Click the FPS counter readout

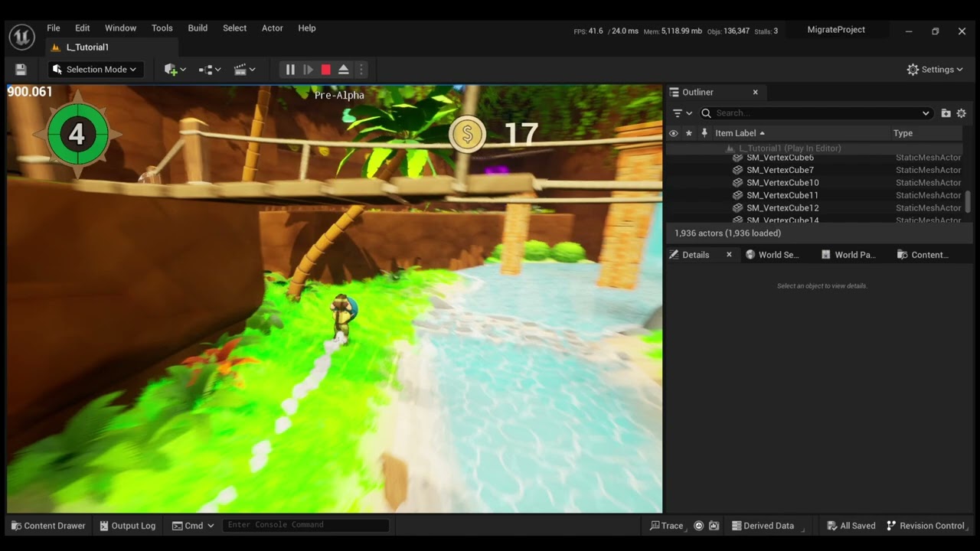pos(589,31)
